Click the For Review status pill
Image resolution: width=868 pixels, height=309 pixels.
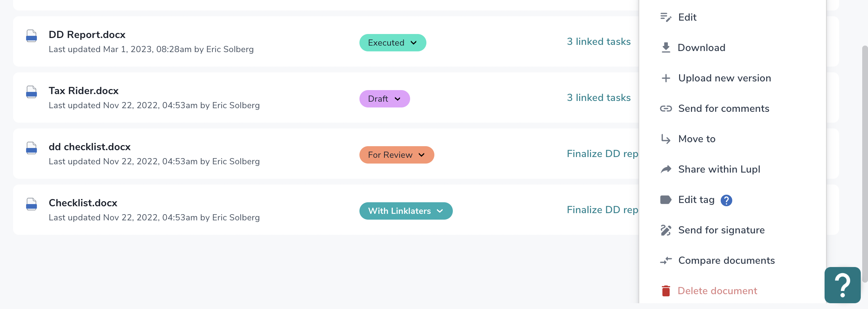tap(396, 154)
